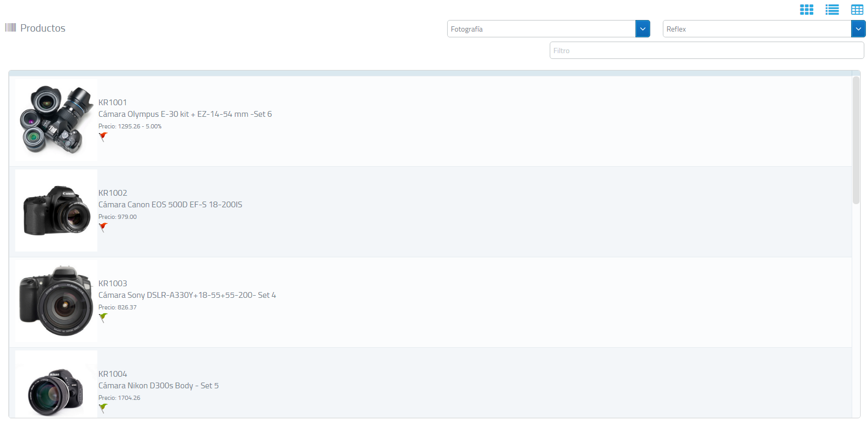Open the Reflex dropdown arrow
The height and width of the screenshot is (422, 868).
click(859, 29)
